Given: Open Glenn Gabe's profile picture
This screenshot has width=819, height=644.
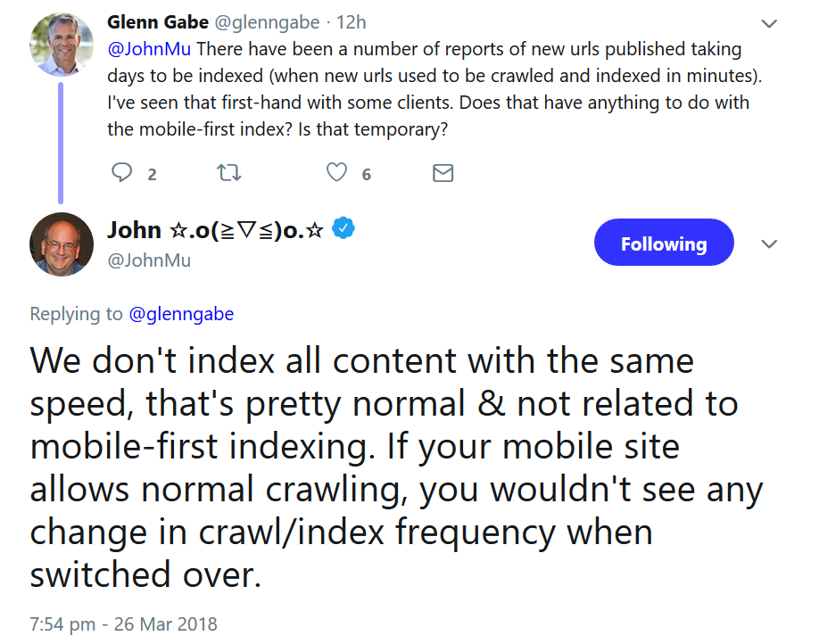Looking at the screenshot, I should pos(61,46).
